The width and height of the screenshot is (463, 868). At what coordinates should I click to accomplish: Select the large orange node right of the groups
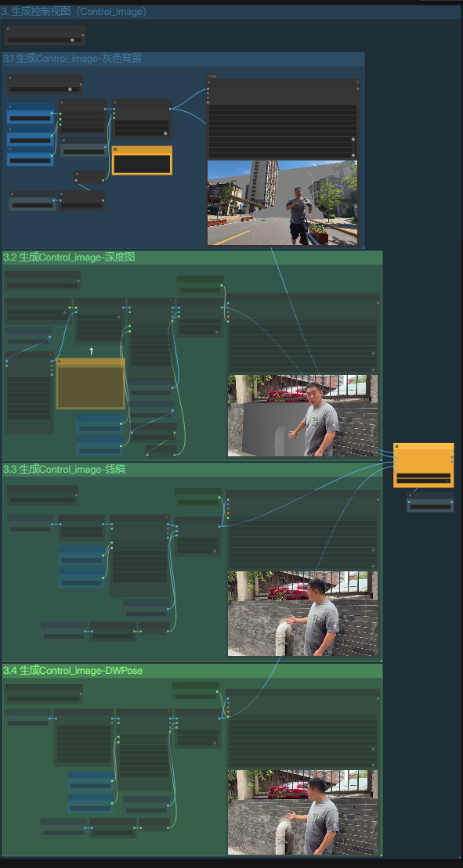coord(424,465)
